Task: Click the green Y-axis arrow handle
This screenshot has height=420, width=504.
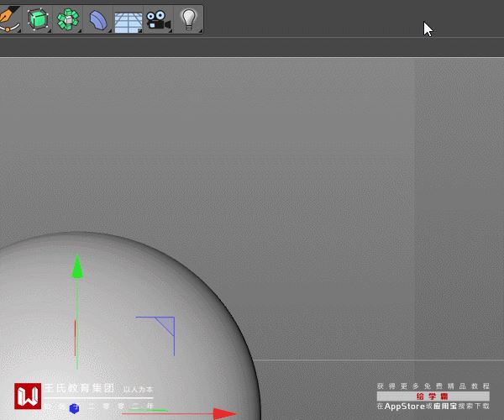Action: pos(77,267)
